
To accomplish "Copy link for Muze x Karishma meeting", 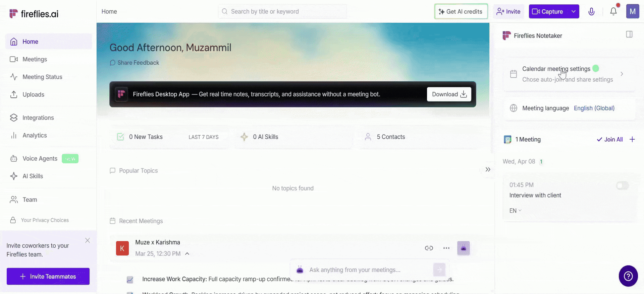I will tap(429, 248).
